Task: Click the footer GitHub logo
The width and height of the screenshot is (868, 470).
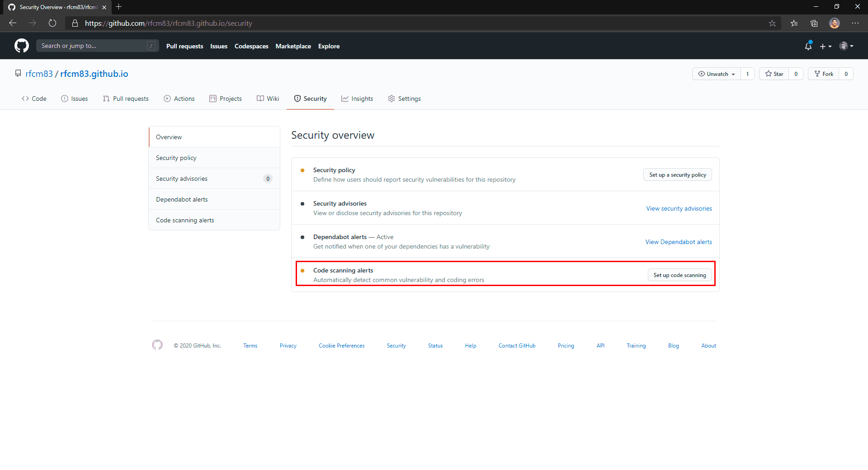Action: point(157,345)
